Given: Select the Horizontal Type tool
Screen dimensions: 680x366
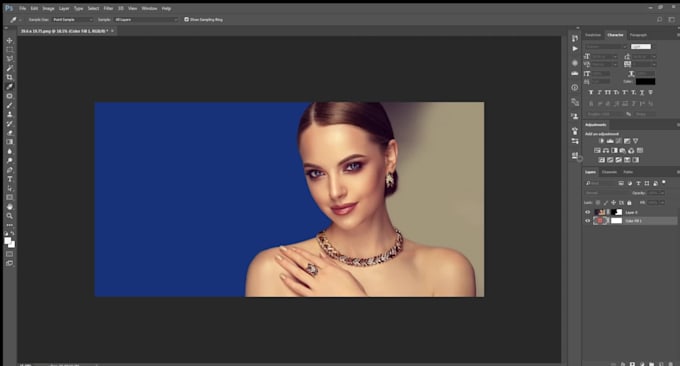Looking at the screenshot, I should click(10, 179).
